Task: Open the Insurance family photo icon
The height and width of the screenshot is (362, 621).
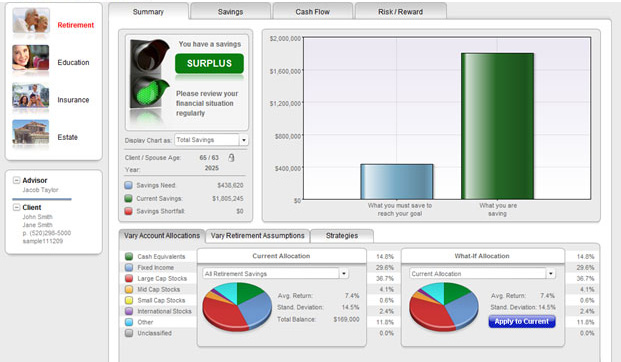Action: click(31, 95)
